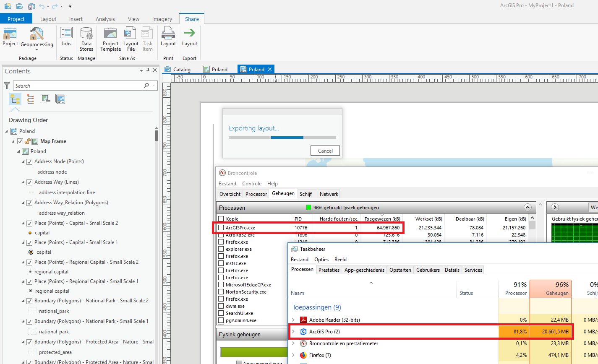Open Opties menu in Taakbeheer
The height and width of the screenshot is (364, 598).
[321, 259]
